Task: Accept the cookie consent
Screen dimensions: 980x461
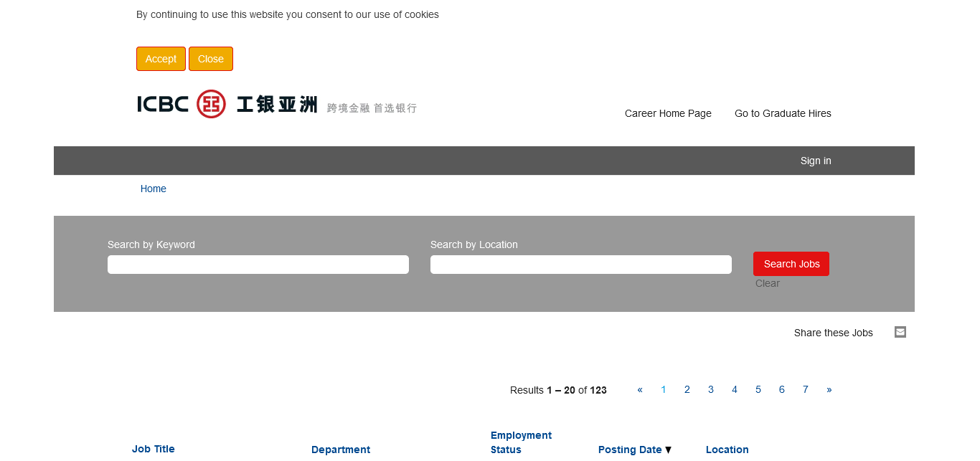Action: pyautogui.click(x=161, y=59)
